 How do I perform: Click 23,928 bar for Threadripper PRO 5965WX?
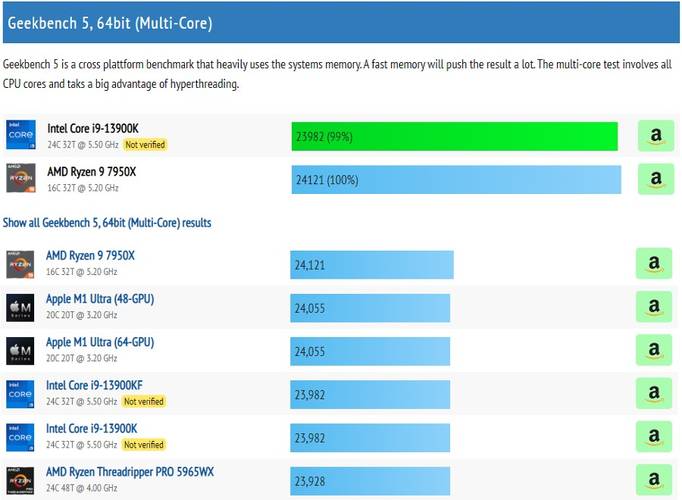(x=370, y=481)
